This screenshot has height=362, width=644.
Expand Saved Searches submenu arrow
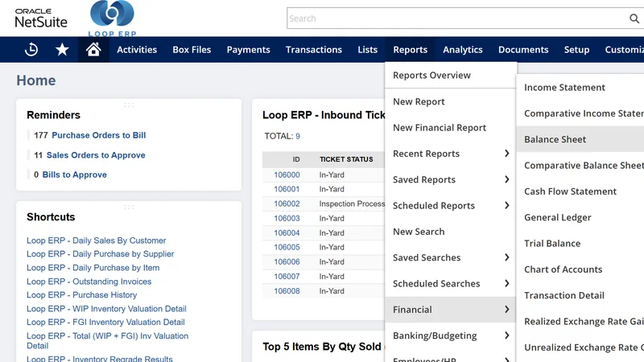pyautogui.click(x=507, y=257)
